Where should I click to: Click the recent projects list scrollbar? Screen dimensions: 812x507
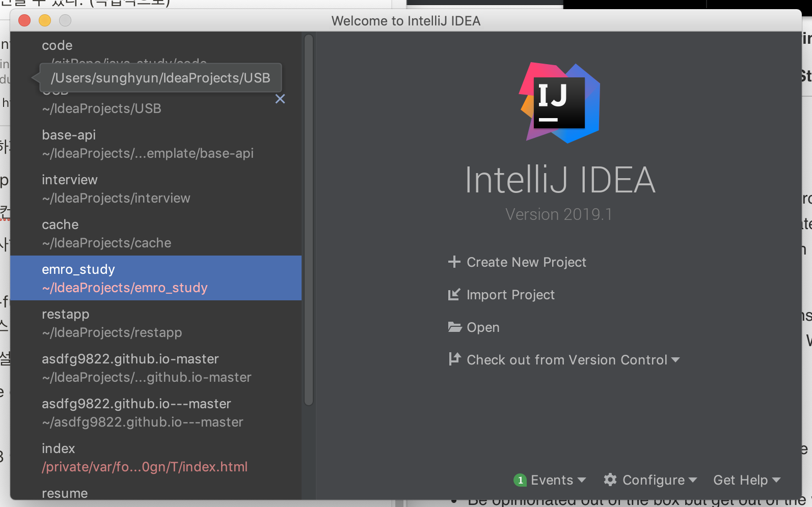(x=308, y=220)
